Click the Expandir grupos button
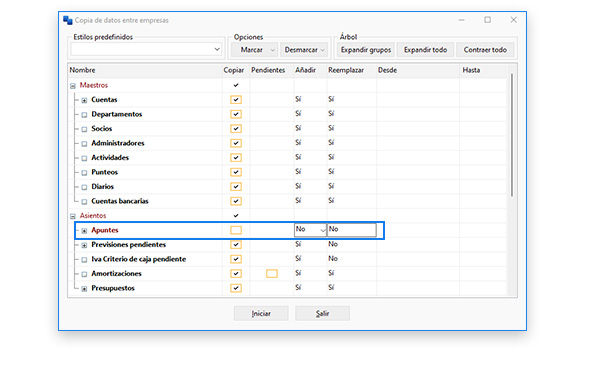 click(366, 50)
